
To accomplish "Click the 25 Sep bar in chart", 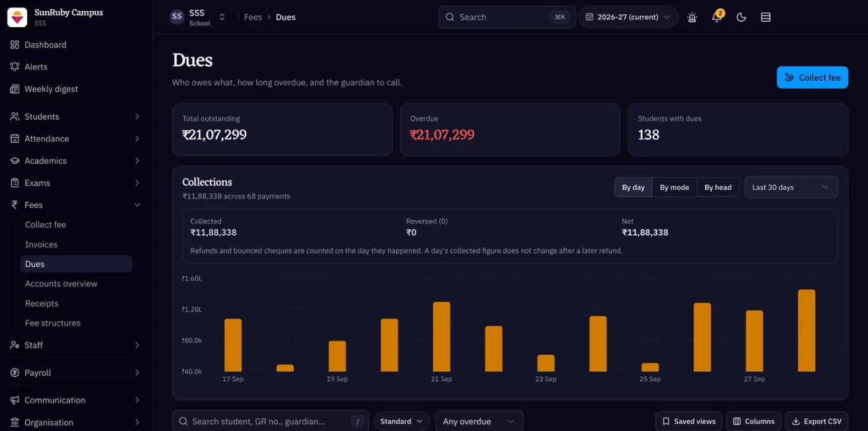I will (x=650, y=367).
